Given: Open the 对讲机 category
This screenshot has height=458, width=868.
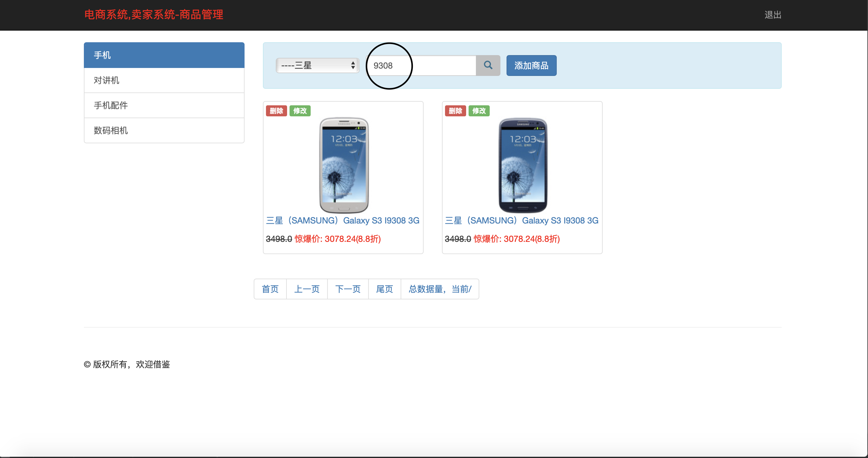Looking at the screenshot, I should click(x=164, y=80).
